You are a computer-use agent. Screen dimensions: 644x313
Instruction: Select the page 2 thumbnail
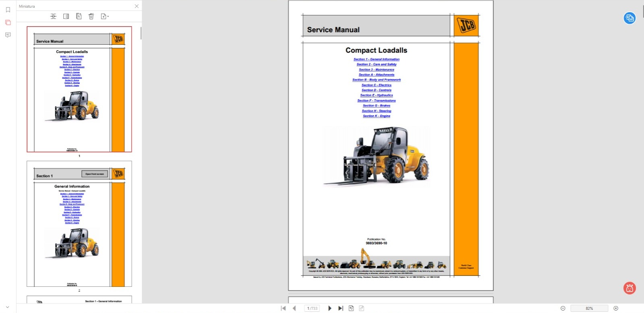(79, 224)
